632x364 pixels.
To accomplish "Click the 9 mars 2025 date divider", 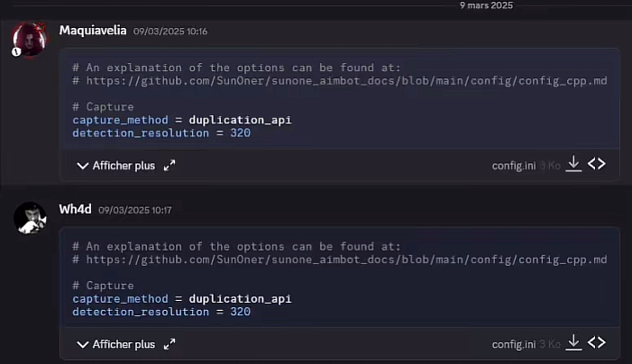I will coord(486,5).
